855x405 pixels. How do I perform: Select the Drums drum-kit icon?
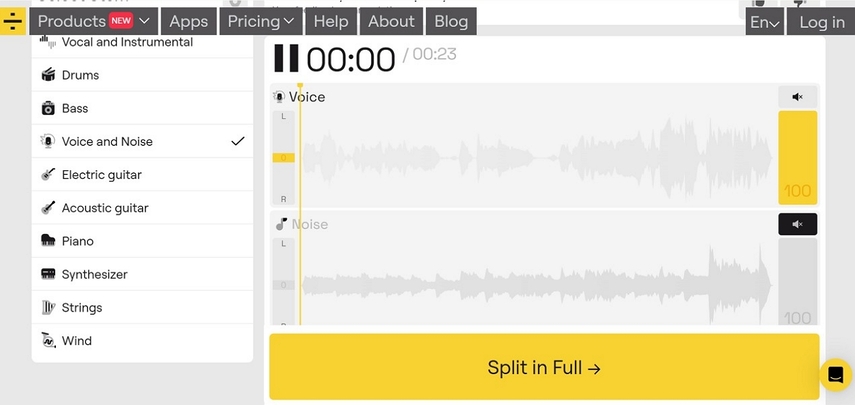click(x=49, y=75)
